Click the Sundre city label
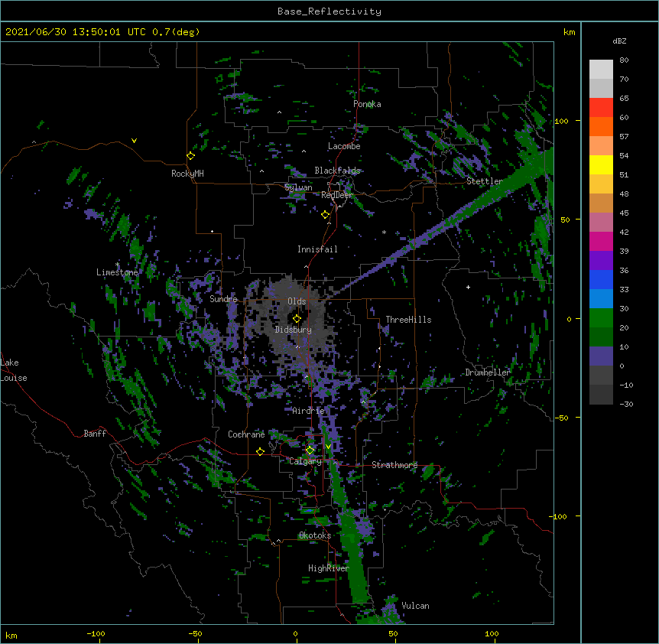 (x=223, y=299)
